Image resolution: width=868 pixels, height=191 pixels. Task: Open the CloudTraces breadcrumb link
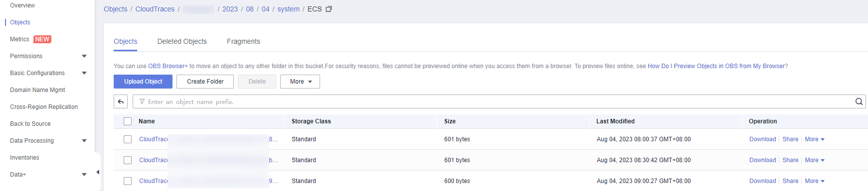click(155, 9)
